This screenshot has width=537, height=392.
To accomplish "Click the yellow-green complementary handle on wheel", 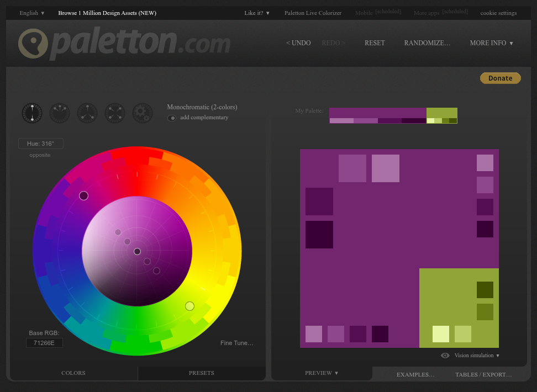I will tap(189, 306).
